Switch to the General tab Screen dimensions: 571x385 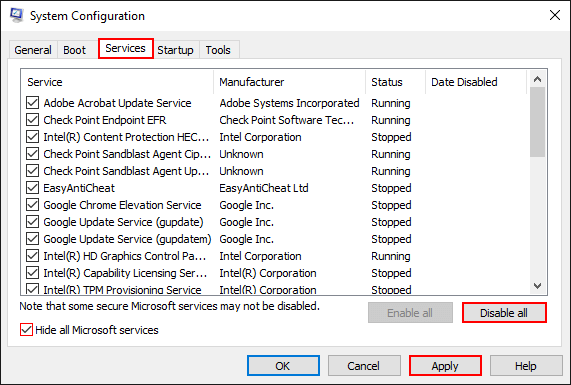33,50
